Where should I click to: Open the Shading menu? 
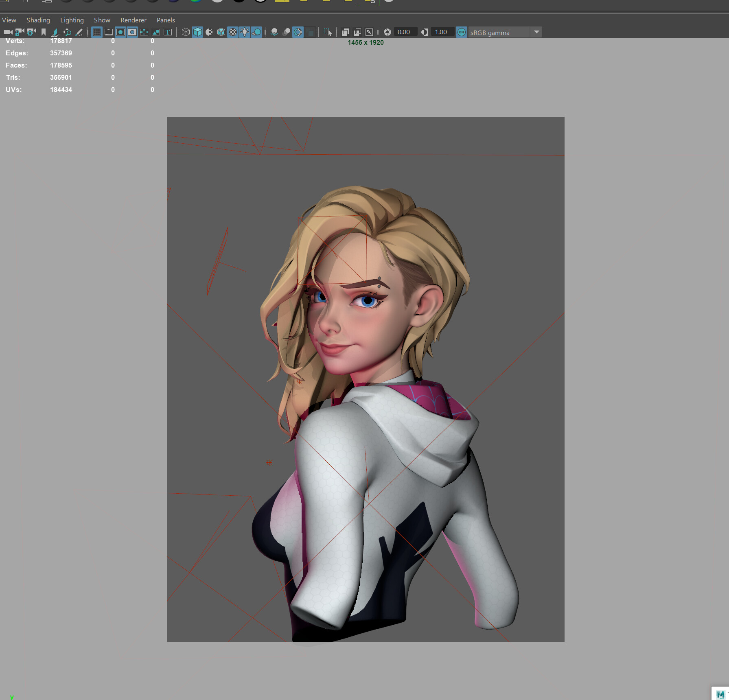pyautogui.click(x=38, y=20)
